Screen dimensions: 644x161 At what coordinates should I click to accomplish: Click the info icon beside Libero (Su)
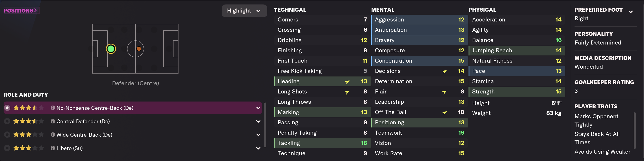coord(53,148)
